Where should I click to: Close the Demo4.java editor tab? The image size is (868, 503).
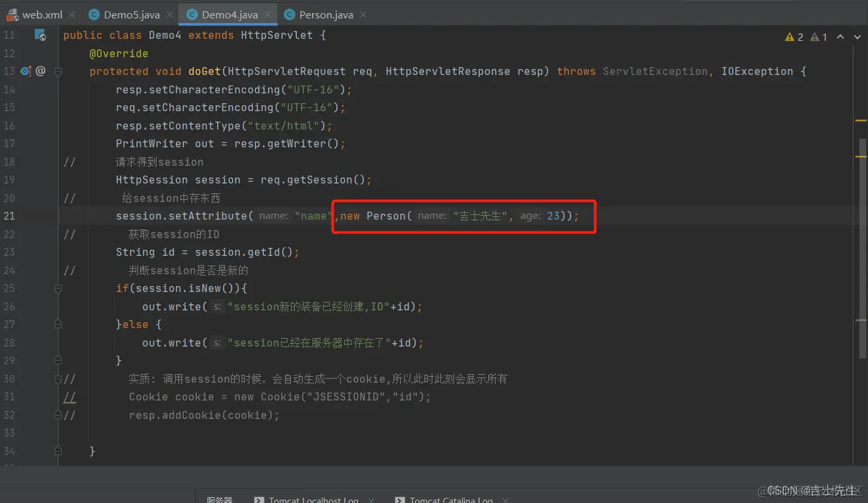[x=267, y=14]
